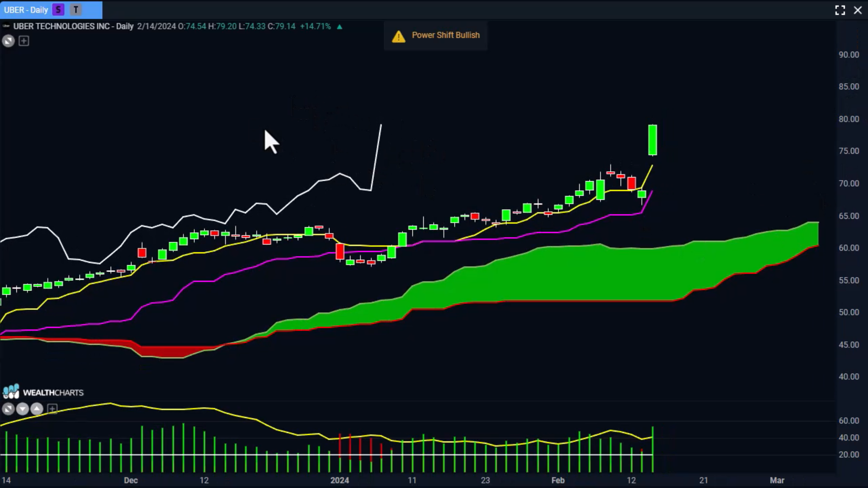Move the lower indicator pane up
Screen dimensions: 868x488
click(37, 409)
